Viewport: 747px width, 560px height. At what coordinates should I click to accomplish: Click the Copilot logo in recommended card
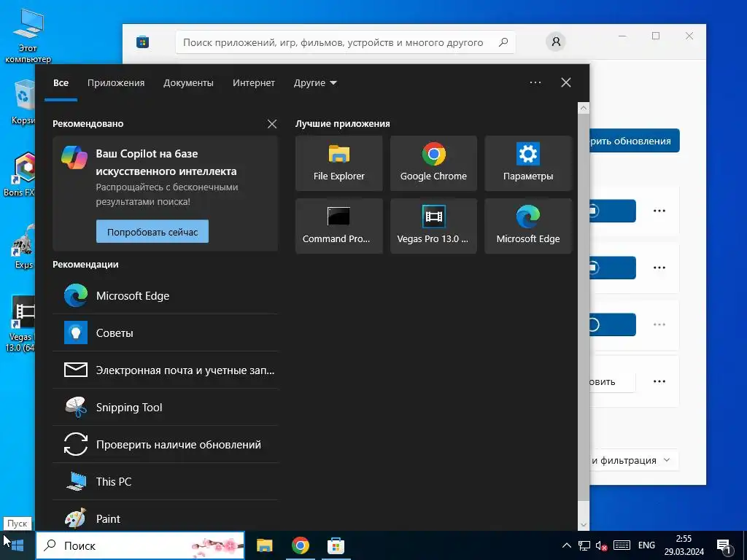pyautogui.click(x=74, y=157)
